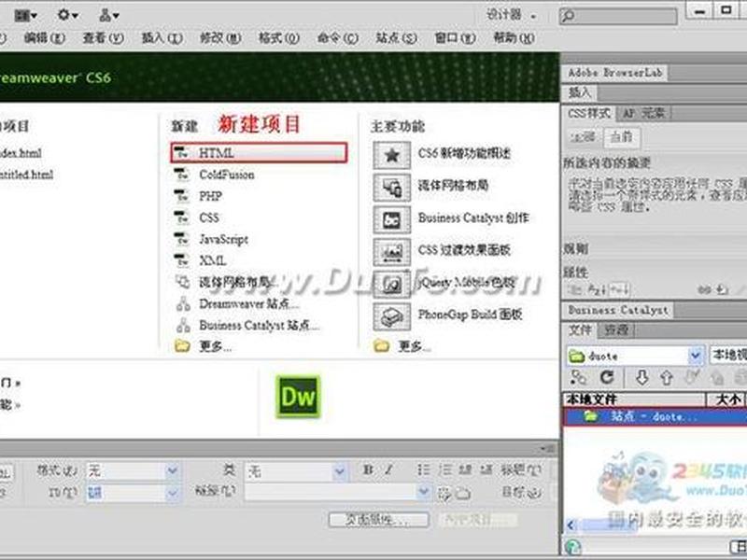Open the site management icon dropdown

[x=109, y=15]
